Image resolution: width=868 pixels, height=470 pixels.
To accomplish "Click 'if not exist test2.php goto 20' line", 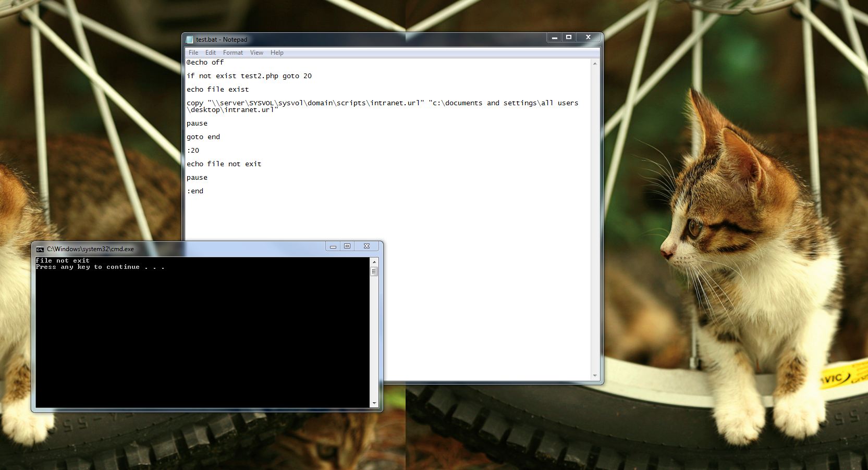I will click(x=249, y=76).
